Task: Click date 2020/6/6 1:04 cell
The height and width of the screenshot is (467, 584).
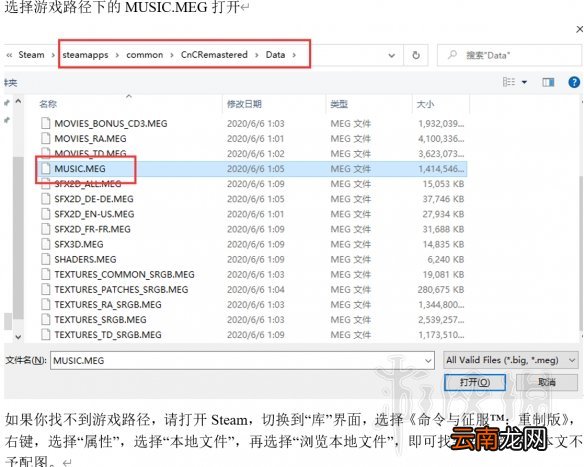Action: [x=256, y=289]
